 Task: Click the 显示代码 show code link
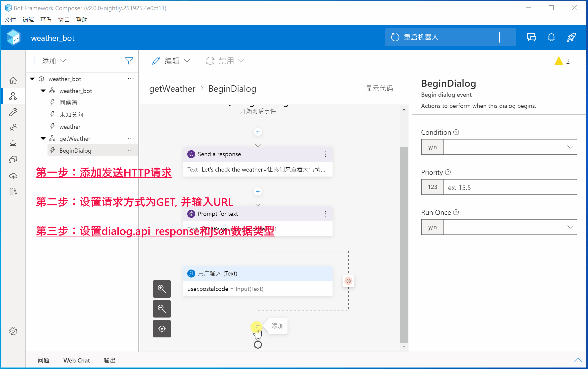click(x=379, y=88)
